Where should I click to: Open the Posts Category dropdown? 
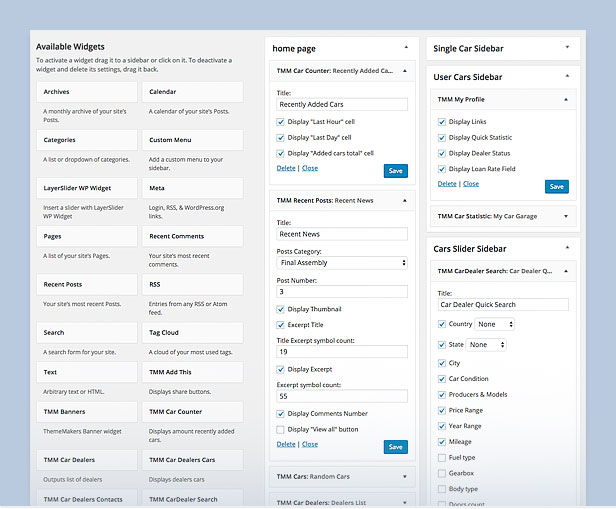pos(342,262)
